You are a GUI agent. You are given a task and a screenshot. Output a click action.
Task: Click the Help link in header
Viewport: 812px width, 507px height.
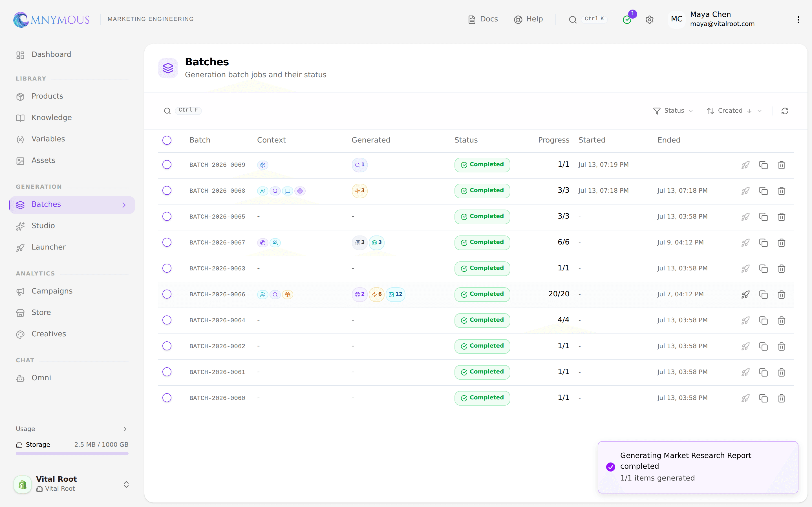tap(528, 19)
